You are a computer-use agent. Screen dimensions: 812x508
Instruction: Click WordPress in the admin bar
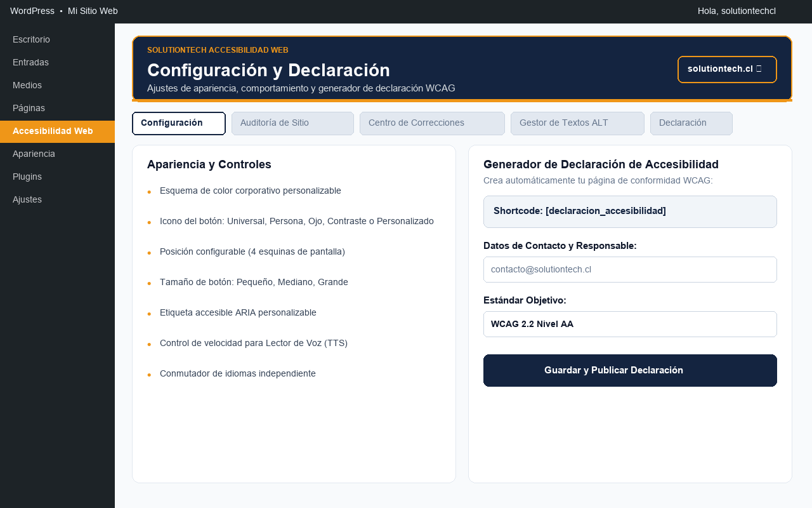pyautogui.click(x=32, y=11)
